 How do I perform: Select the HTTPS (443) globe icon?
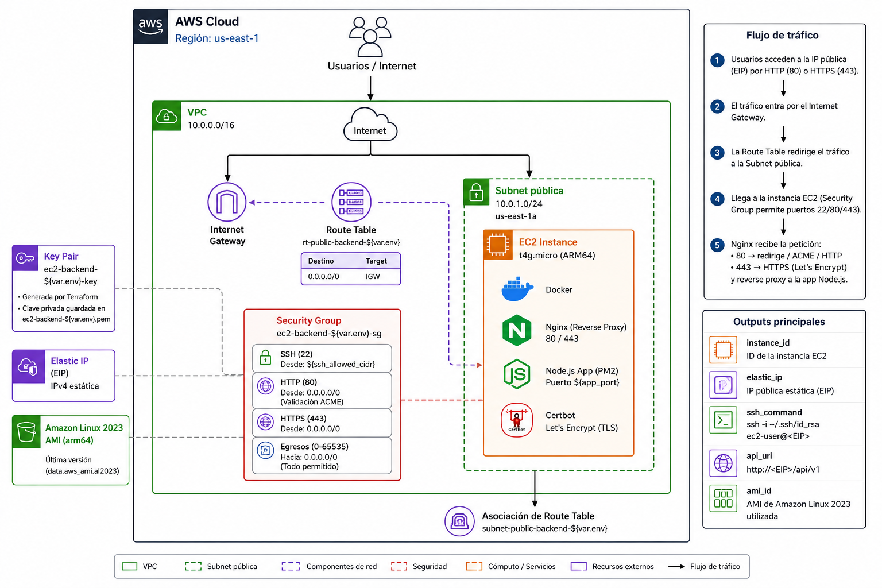(x=265, y=423)
